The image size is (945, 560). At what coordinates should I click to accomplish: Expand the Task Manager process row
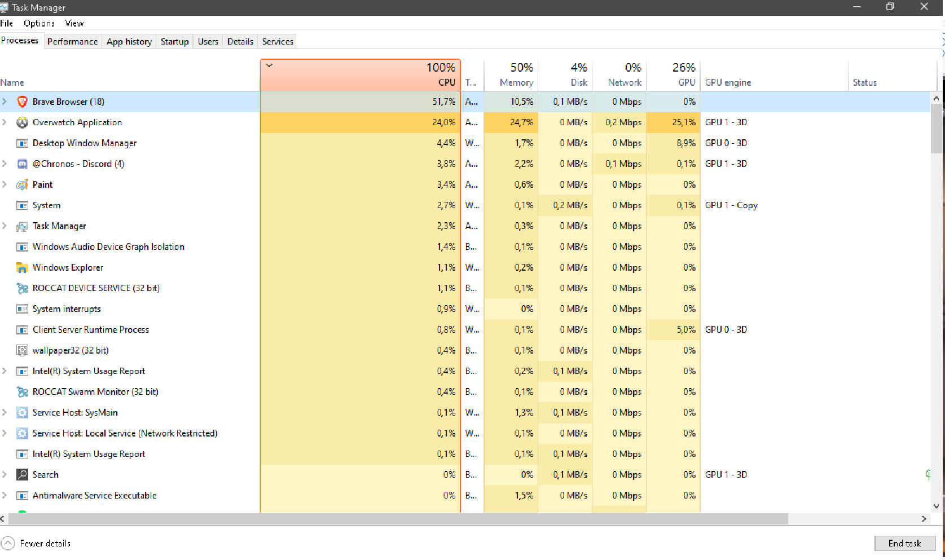5,226
